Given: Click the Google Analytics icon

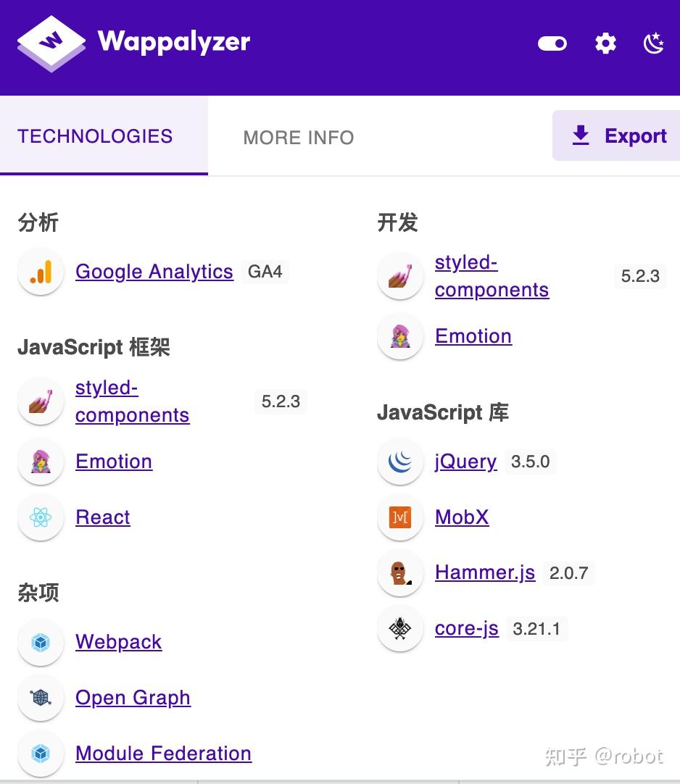Looking at the screenshot, I should click(41, 272).
